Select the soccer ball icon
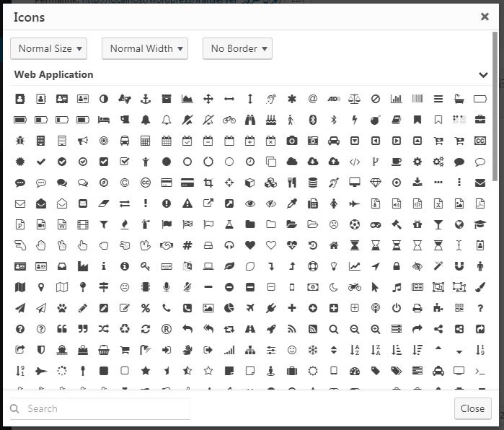This screenshot has width=504, height=430. (355, 224)
